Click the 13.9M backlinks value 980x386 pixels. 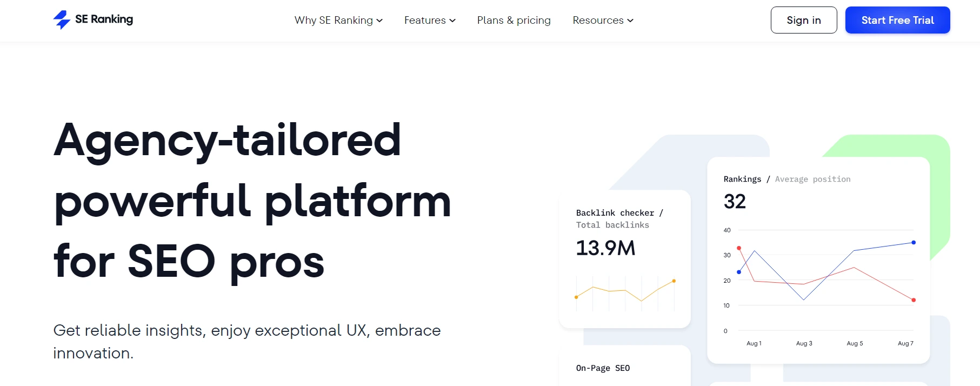(605, 248)
